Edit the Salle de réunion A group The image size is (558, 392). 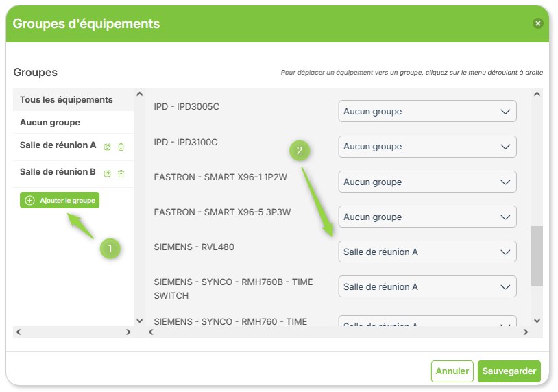pos(107,147)
